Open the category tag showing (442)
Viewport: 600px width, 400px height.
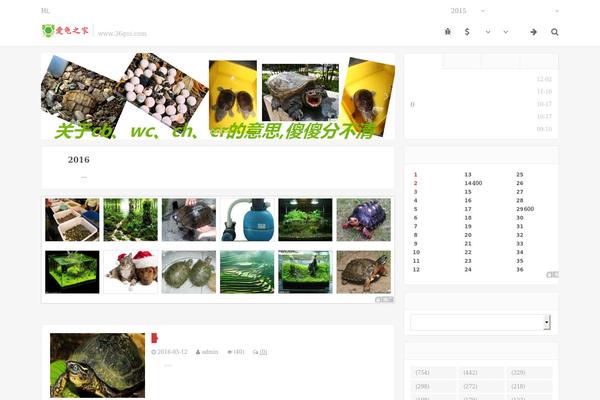pos(481,372)
